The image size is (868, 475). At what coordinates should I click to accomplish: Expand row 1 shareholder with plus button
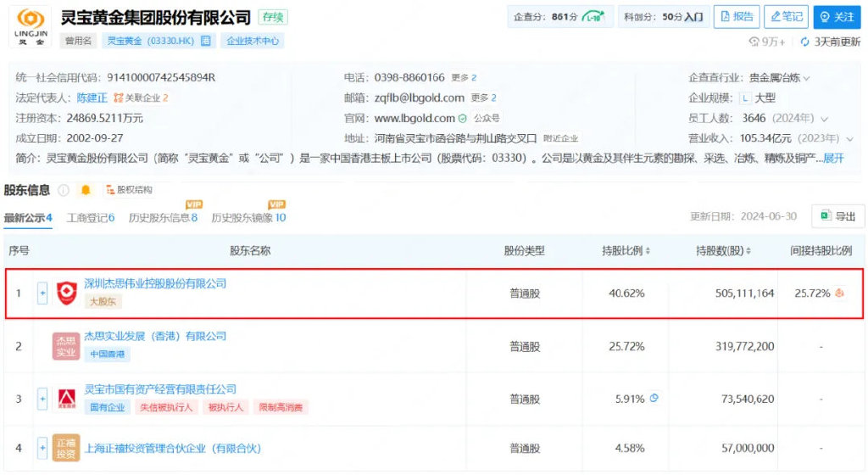pyautogui.click(x=42, y=293)
